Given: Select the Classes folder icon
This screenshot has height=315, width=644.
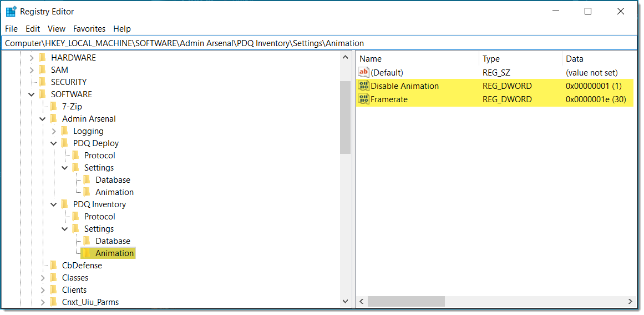Looking at the screenshot, I should [53, 278].
